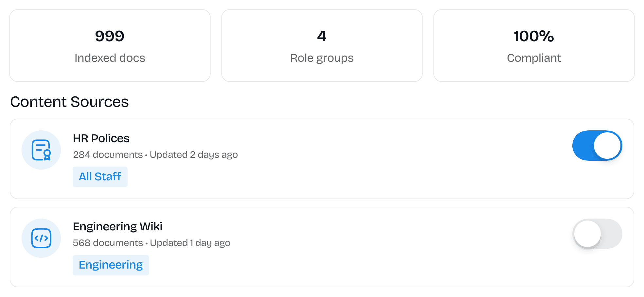
Task: Click the 100% compliance figure
Action: pos(534,36)
